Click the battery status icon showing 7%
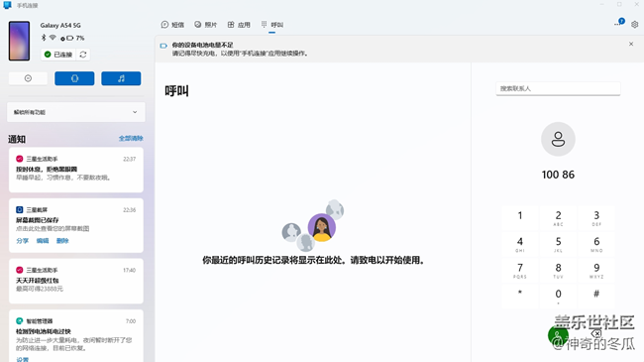644x362 pixels. pos(69,38)
